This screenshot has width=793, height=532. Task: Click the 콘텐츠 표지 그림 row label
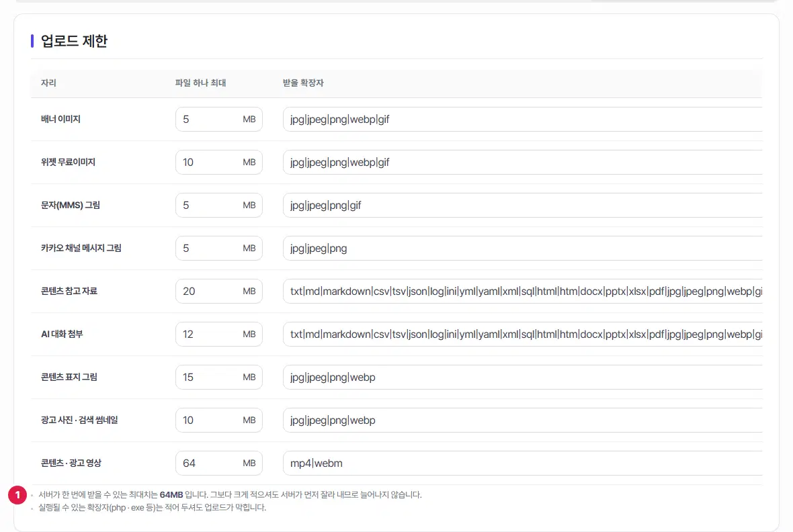pyautogui.click(x=69, y=378)
